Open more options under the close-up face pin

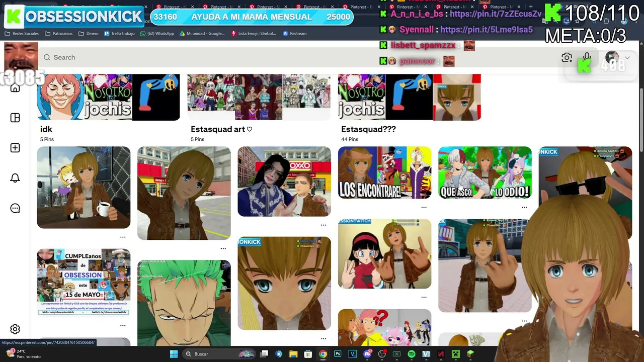pos(324,338)
